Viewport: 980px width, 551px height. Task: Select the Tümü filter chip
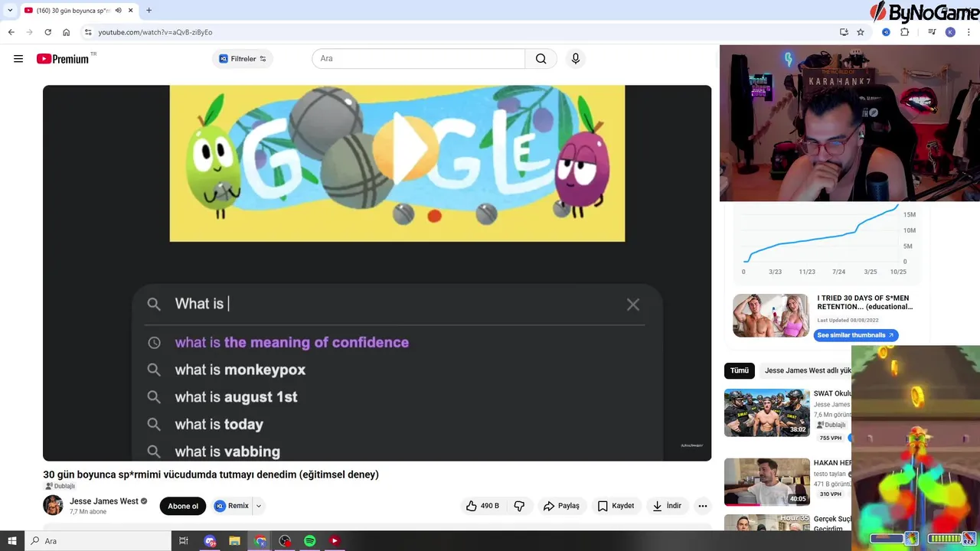(x=740, y=370)
